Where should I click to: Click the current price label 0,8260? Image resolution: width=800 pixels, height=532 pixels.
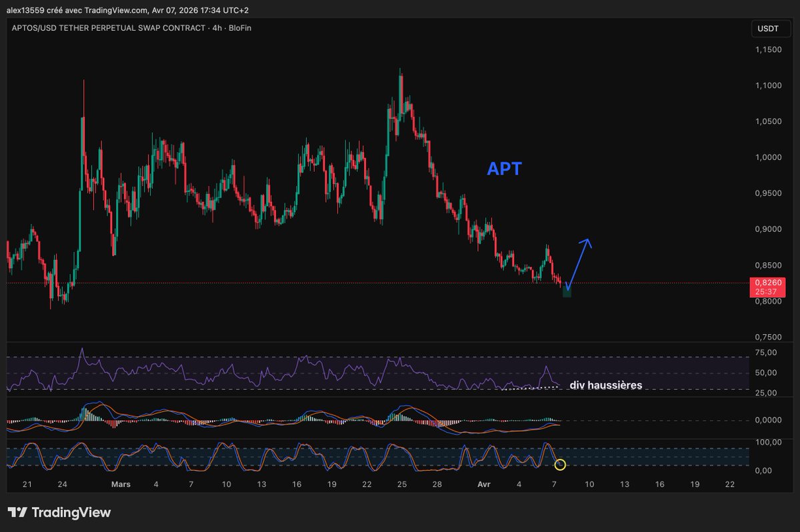pyautogui.click(x=768, y=283)
